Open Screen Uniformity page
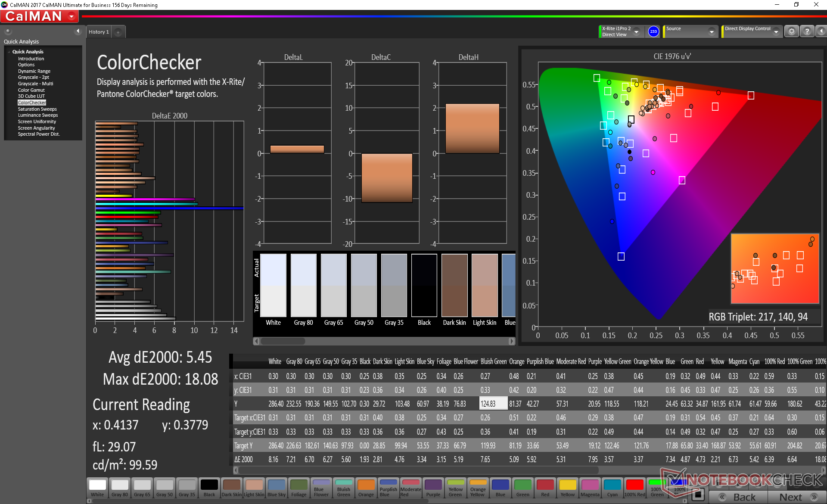827x504 pixels. point(37,121)
